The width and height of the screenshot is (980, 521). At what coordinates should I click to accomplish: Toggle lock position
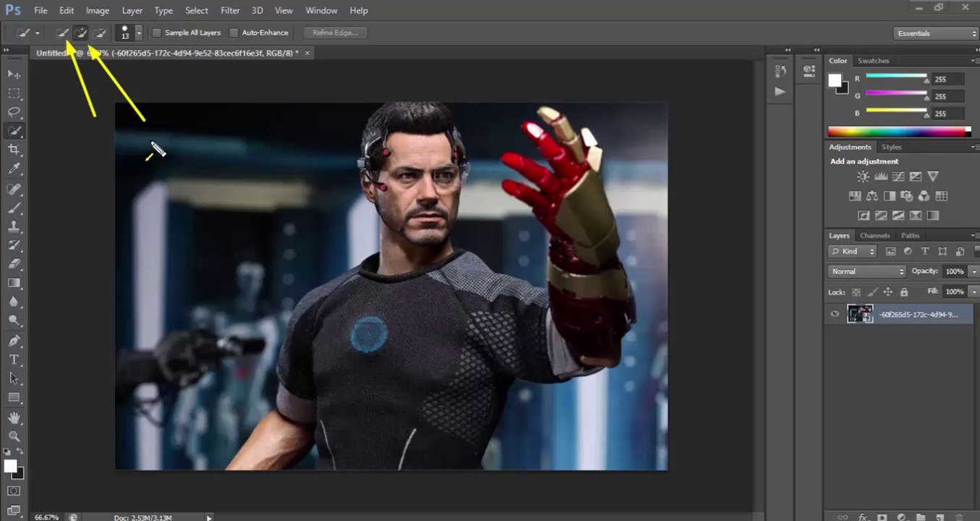(888, 292)
